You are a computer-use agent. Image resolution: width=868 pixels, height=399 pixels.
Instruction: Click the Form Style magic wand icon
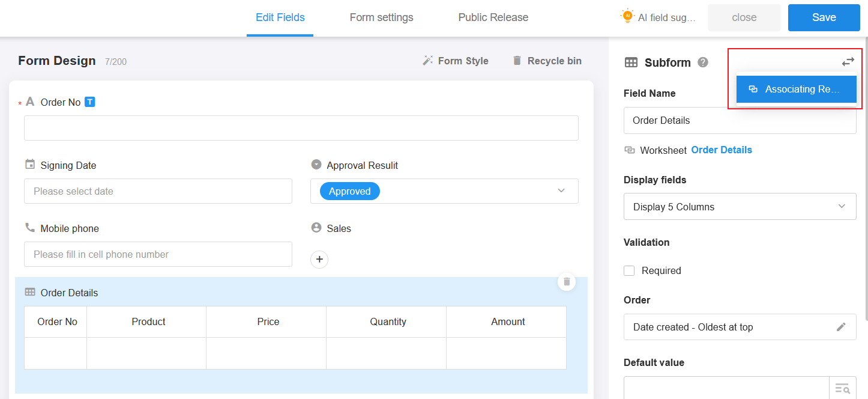click(428, 60)
